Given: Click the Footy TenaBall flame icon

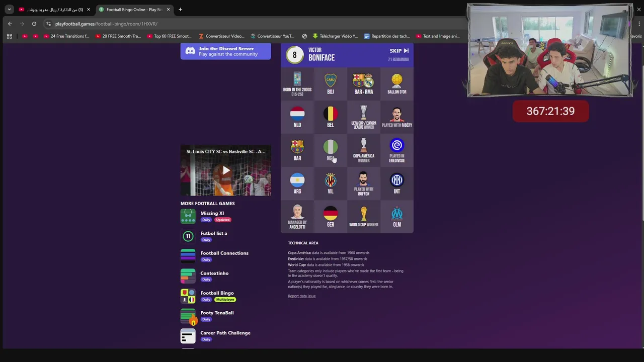Looking at the screenshot, I should click(188, 316).
